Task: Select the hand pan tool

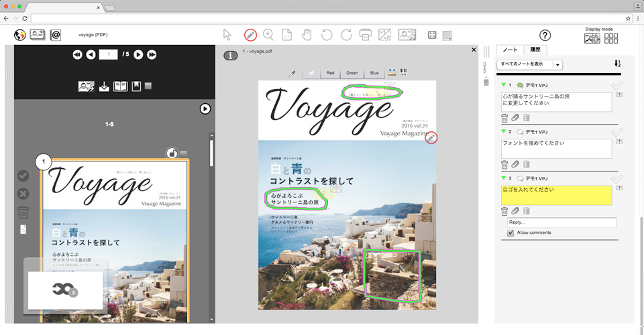Action: pyautogui.click(x=307, y=35)
